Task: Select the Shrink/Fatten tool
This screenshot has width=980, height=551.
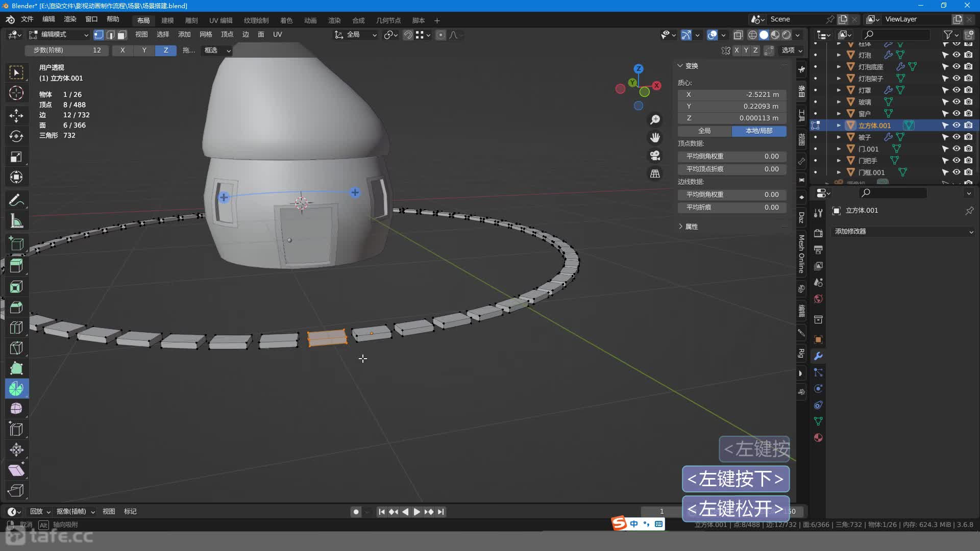Action: coord(16,449)
